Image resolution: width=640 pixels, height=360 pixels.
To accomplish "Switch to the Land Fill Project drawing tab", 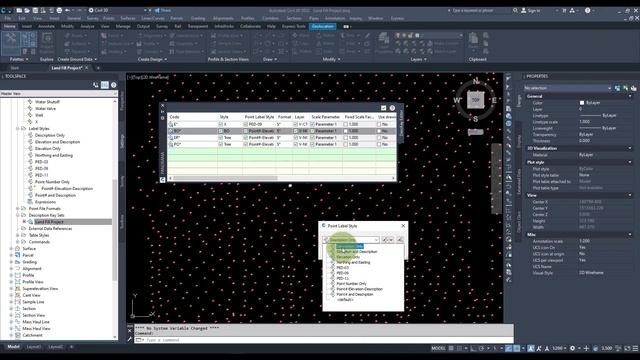I will coord(67,68).
